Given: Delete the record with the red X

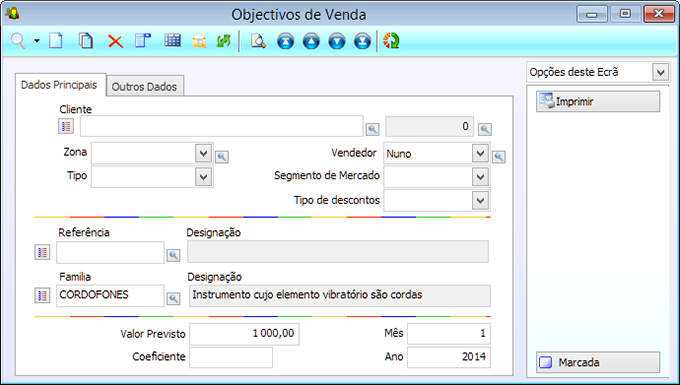Looking at the screenshot, I should (115, 42).
